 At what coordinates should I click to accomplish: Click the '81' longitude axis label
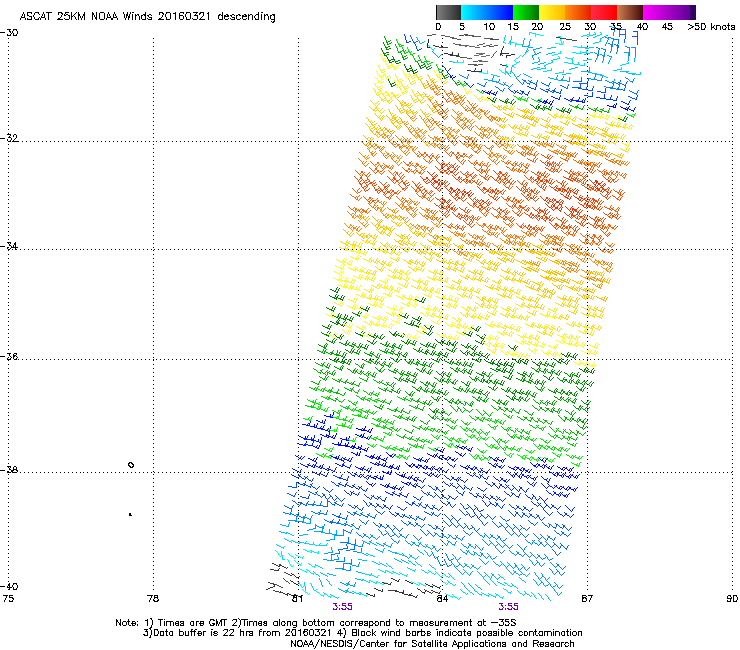pyautogui.click(x=297, y=599)
